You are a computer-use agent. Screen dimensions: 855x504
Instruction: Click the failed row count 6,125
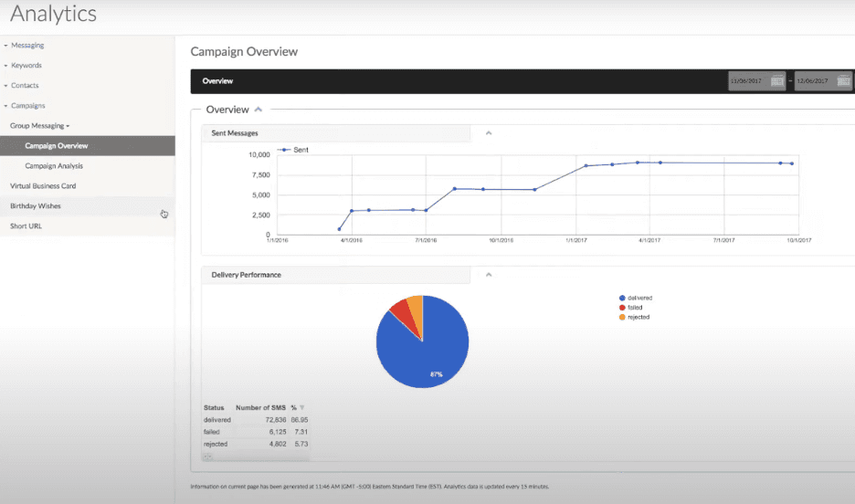(278, 432)
